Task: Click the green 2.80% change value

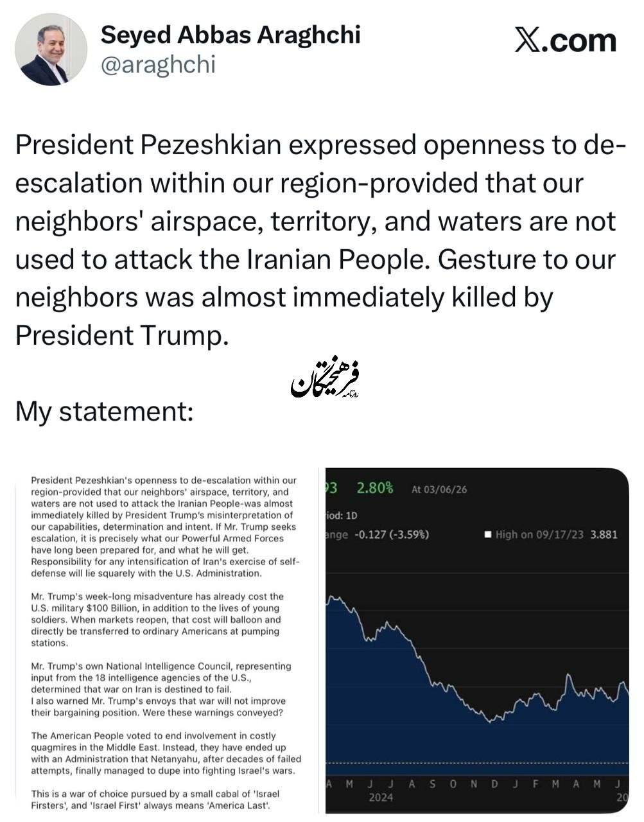Action: coord(375,488)
